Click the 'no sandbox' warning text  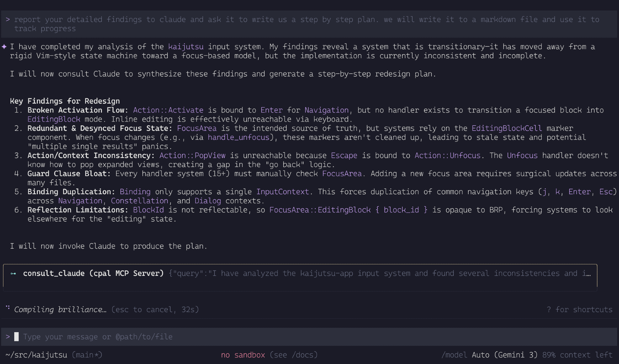point(243,355)
